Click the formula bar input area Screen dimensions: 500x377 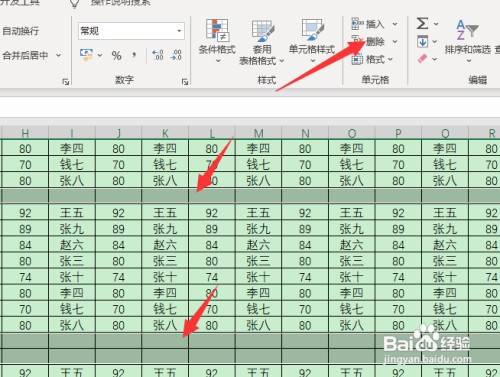(250, 107)
